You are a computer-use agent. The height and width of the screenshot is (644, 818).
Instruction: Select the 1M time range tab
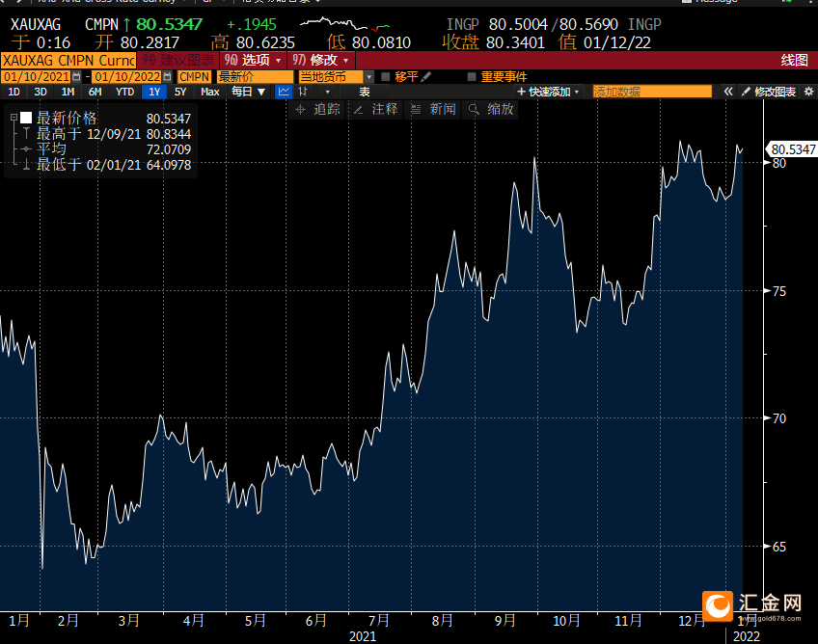tap(68, 92)
